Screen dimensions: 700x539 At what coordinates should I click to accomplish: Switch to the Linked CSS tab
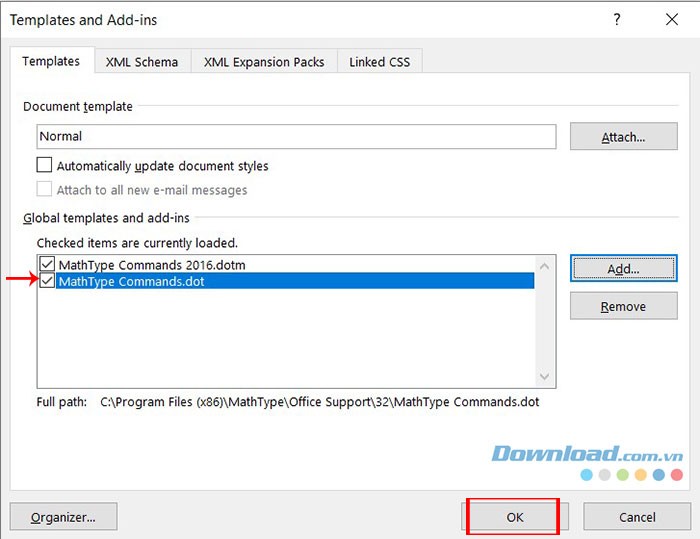coord(380,62)
